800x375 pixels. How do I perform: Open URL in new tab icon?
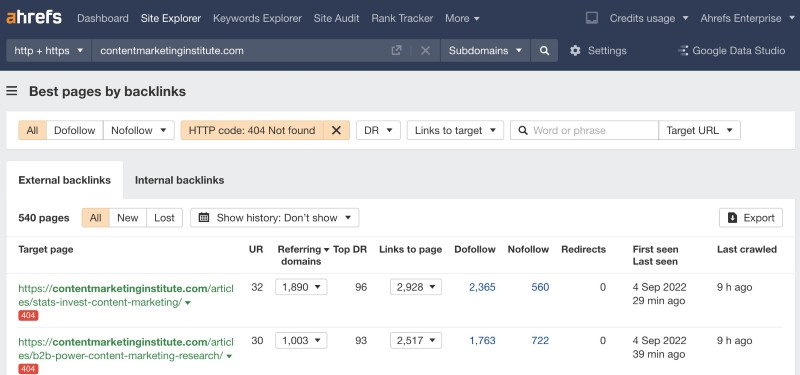(x=396, y=51)
